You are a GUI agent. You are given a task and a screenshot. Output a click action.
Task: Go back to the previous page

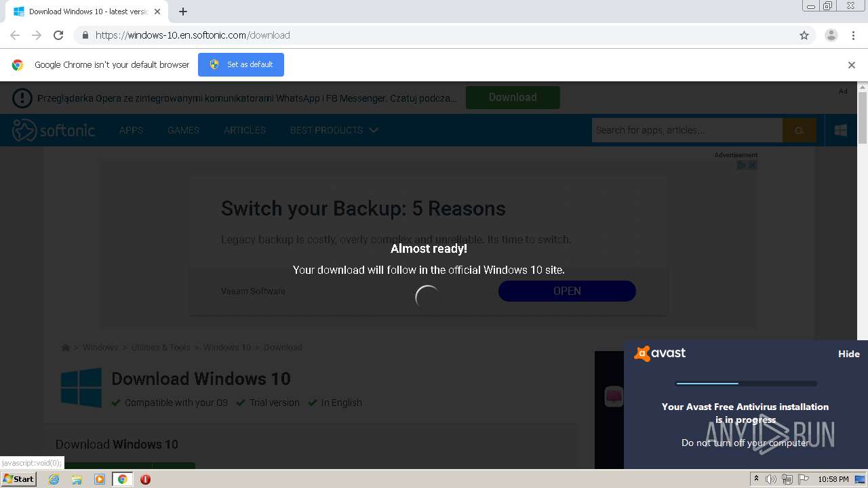click(x=15, y=35)
